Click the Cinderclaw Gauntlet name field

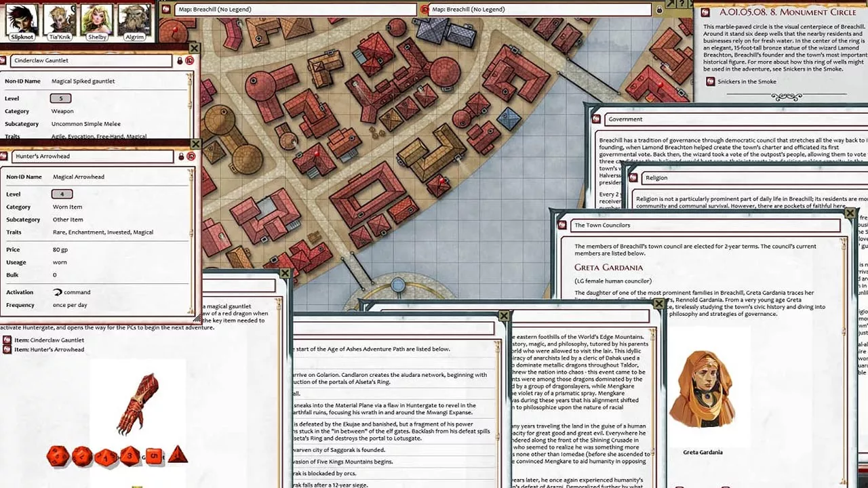click(x=92, y=60)
